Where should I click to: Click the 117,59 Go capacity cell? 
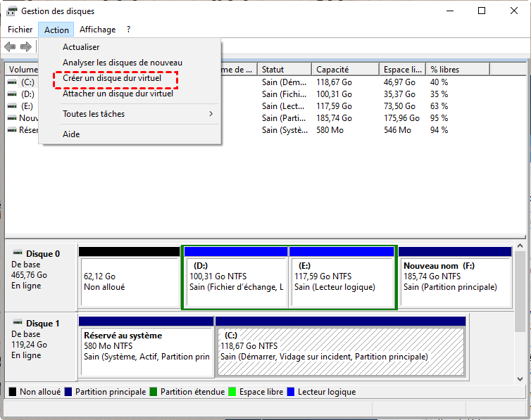click(334, 106)
